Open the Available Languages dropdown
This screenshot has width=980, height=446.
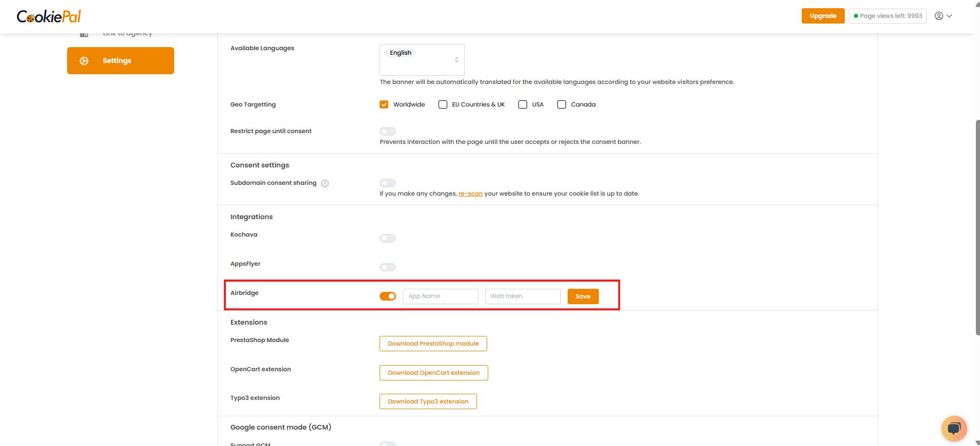[x=422, y=60]
